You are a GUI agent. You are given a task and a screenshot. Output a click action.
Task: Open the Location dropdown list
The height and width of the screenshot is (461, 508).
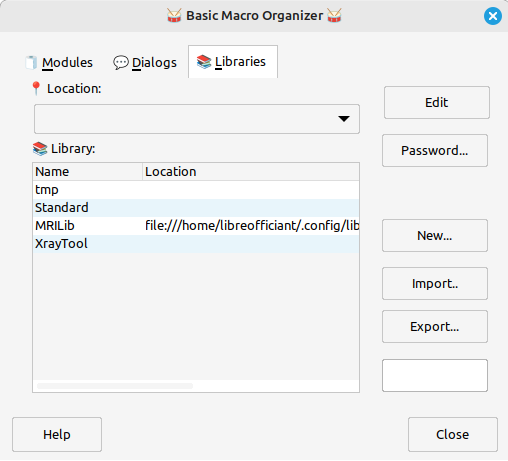pos(197,119)
